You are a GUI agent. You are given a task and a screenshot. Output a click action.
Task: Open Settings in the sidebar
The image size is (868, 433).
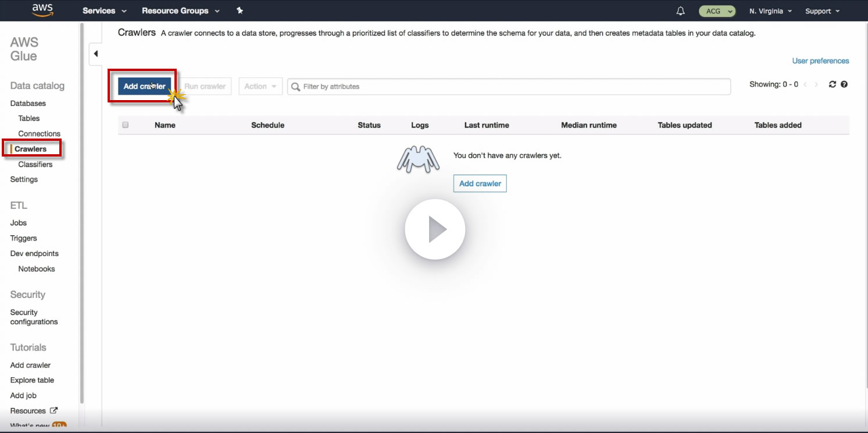(24, 180)
